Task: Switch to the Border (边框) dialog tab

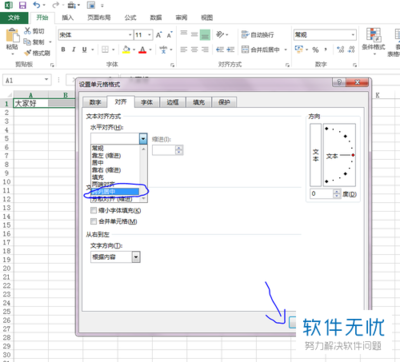Action: pos(173,102)
